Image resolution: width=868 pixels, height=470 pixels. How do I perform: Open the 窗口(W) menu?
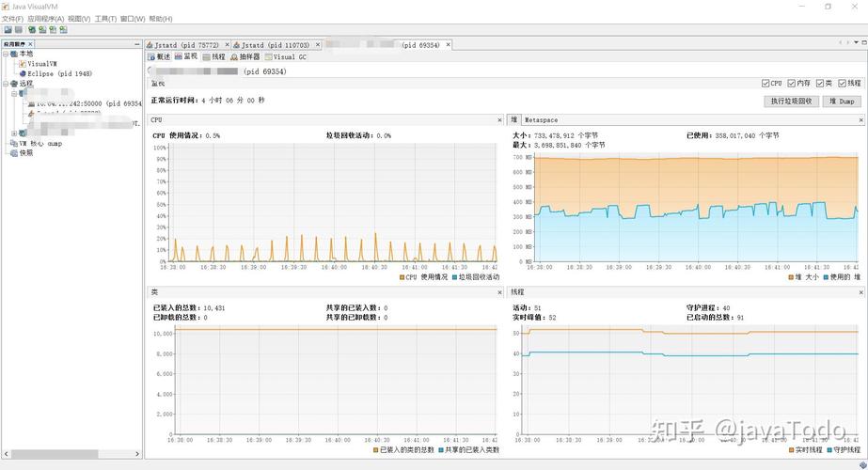pos(133,19)
